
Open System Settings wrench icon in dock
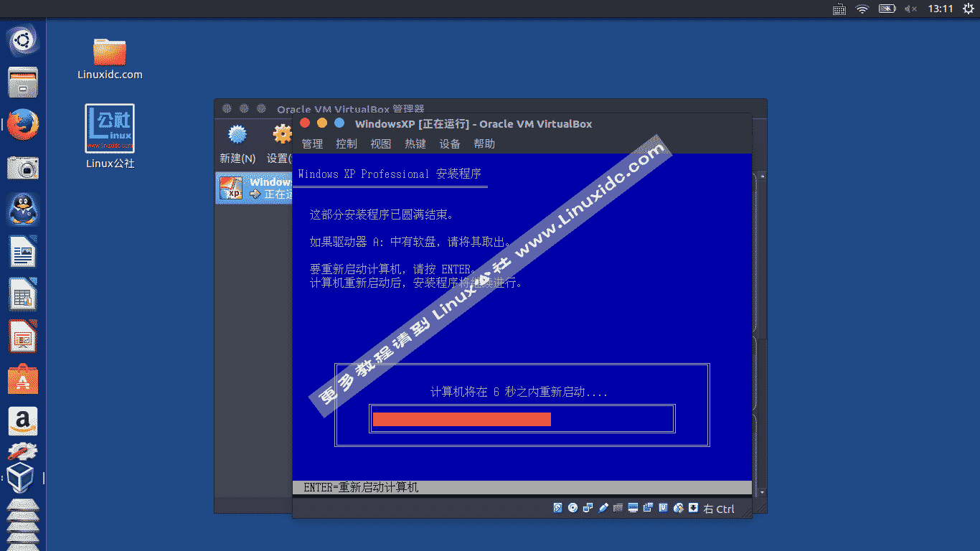pyautogui.click(x=23, y=452)
